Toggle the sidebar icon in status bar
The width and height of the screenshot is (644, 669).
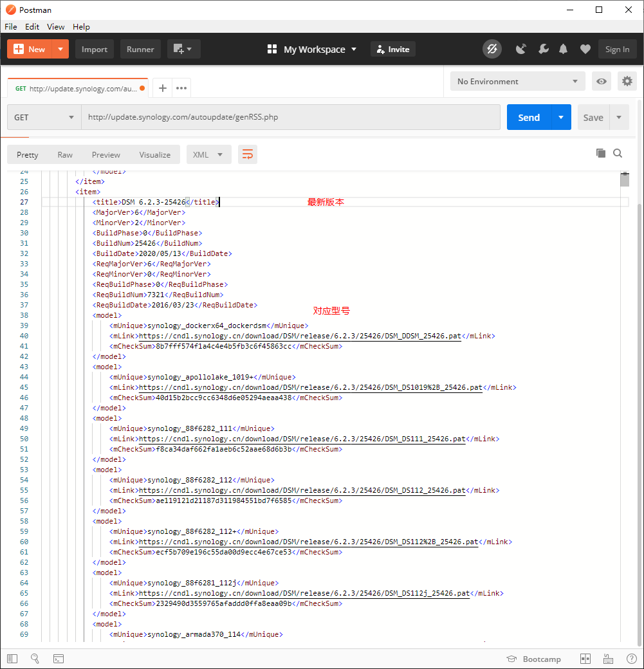click(12, 659)
